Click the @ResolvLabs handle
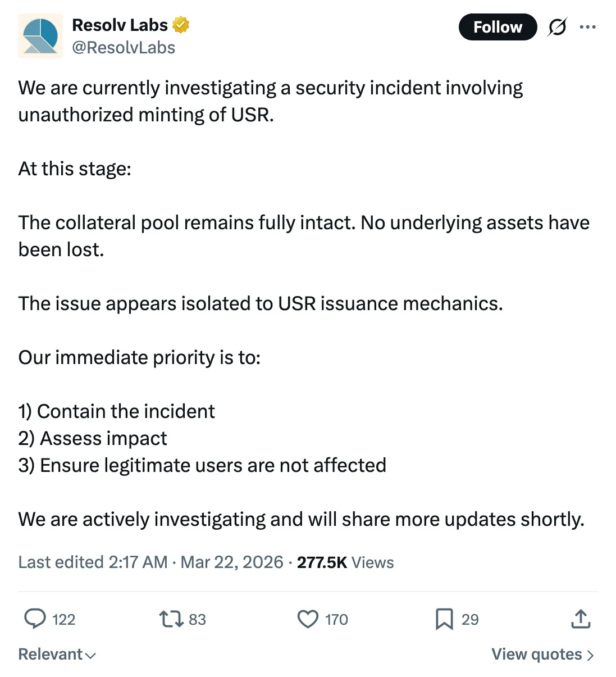 point(124,48)
